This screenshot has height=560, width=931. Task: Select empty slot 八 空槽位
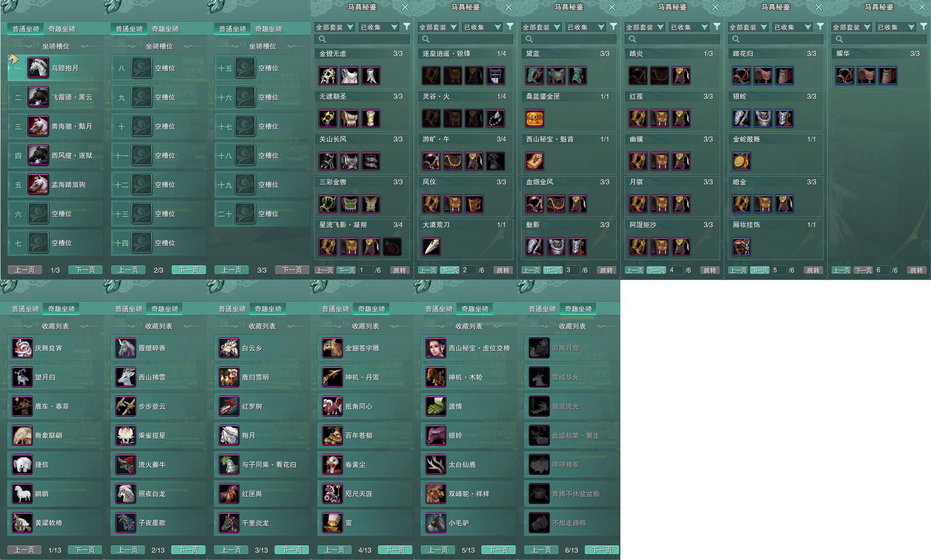tap(159, 68)
